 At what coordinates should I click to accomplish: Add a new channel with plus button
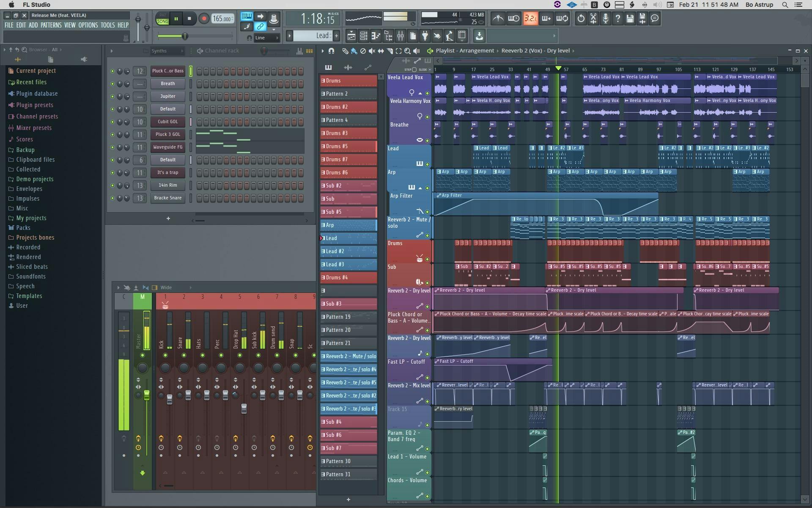[x=168, y=218]
